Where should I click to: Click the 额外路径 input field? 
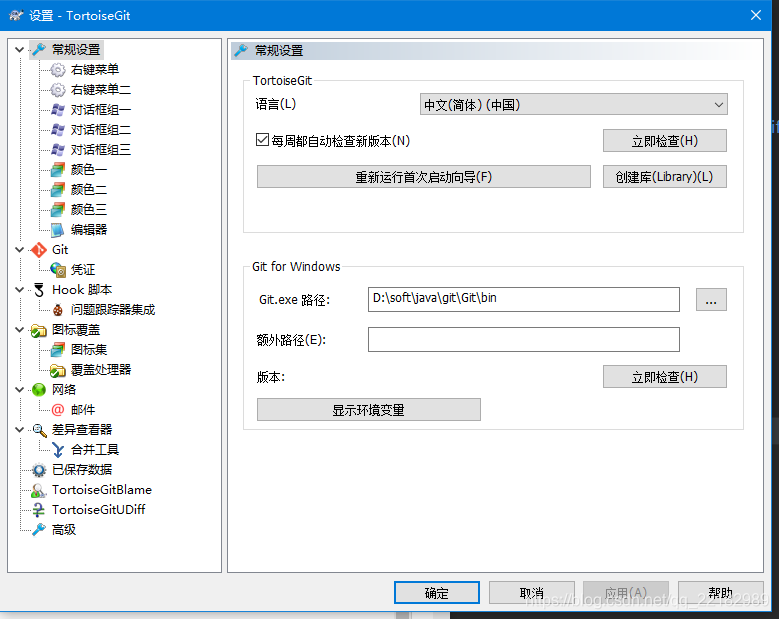tap(524, 339)
